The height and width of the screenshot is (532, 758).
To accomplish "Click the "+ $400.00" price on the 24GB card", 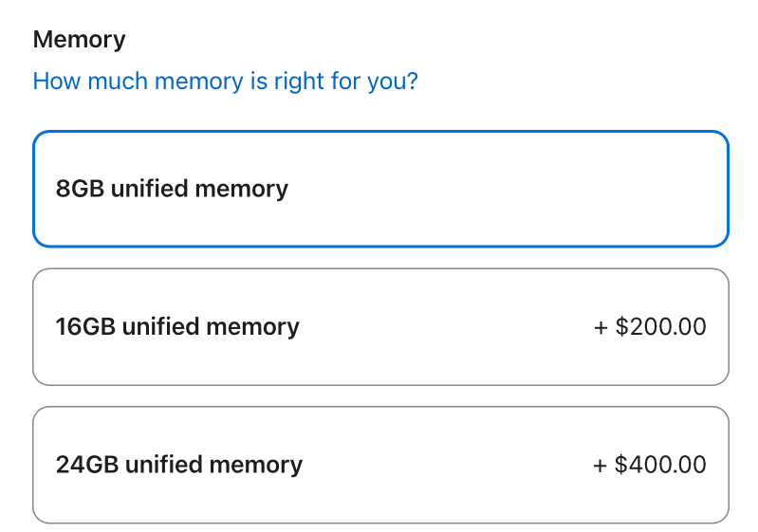I will (650, 465).
